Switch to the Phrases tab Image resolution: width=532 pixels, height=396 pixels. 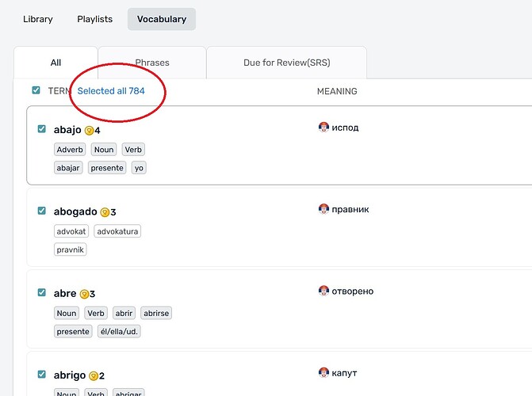click(152, 63)
